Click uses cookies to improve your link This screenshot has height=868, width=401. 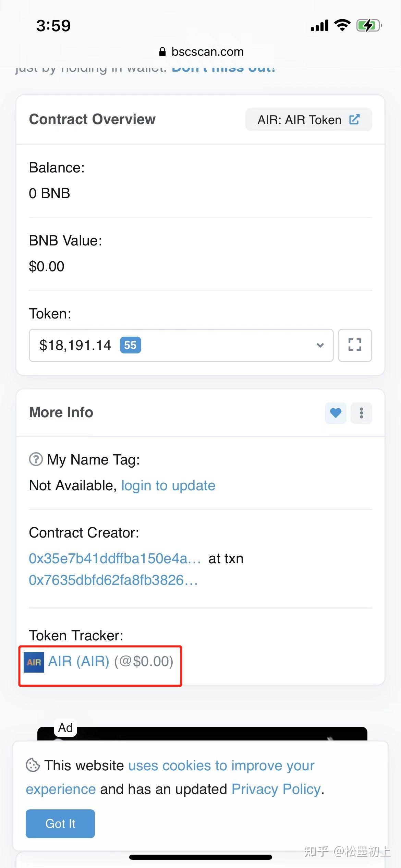[x=221, y=765]
